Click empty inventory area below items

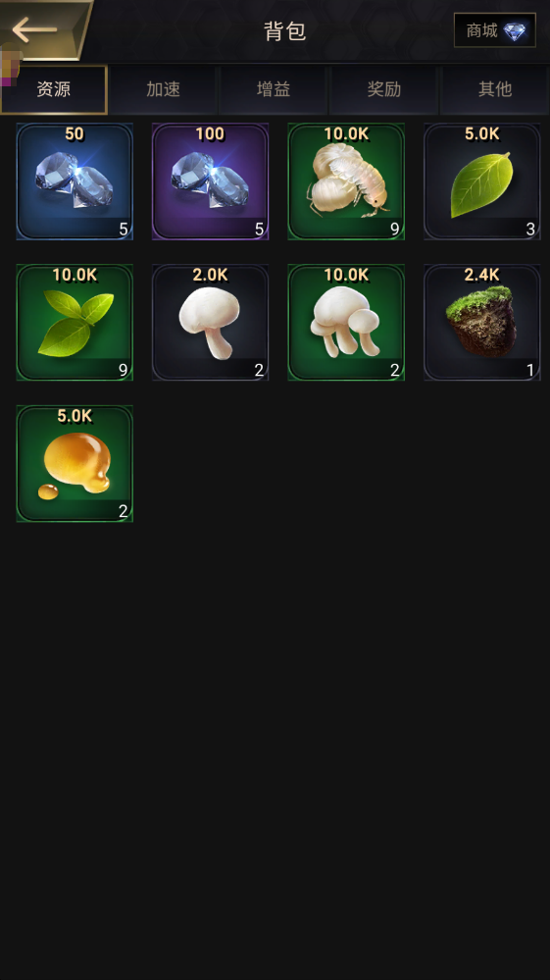(275, 750)
